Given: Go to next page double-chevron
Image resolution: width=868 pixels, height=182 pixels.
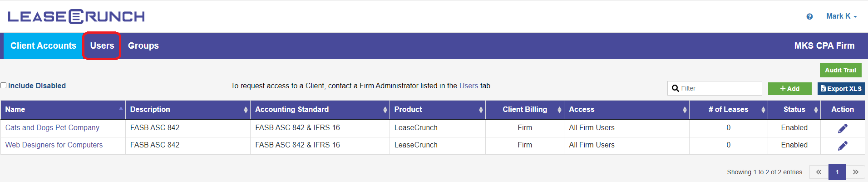Looking at the screenshot, I should coord(855,172).
